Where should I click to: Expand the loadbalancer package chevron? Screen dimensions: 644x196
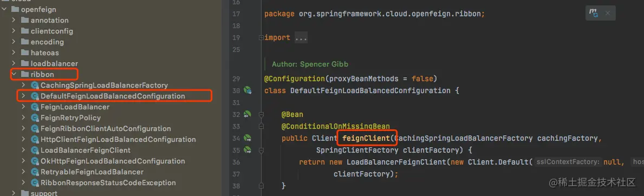14,64
